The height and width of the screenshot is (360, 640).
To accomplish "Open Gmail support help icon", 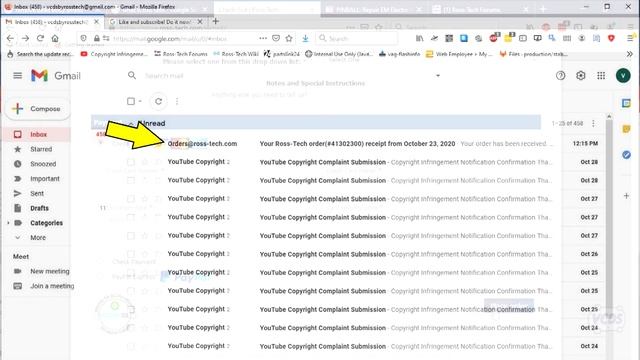I will [560, 76].
